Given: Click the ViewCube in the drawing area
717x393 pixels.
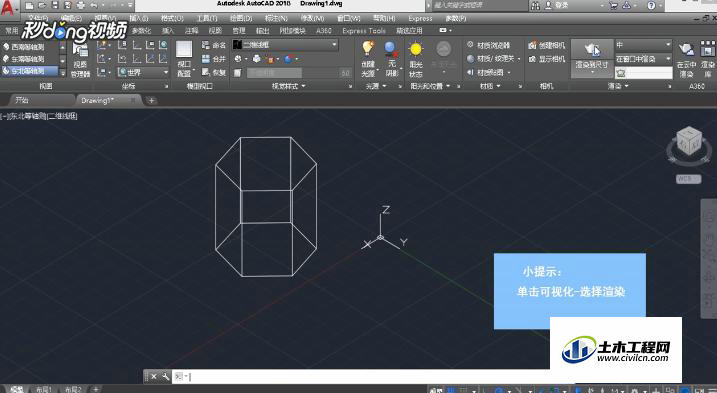Looking at the screenshot, I should coord(689,141).
